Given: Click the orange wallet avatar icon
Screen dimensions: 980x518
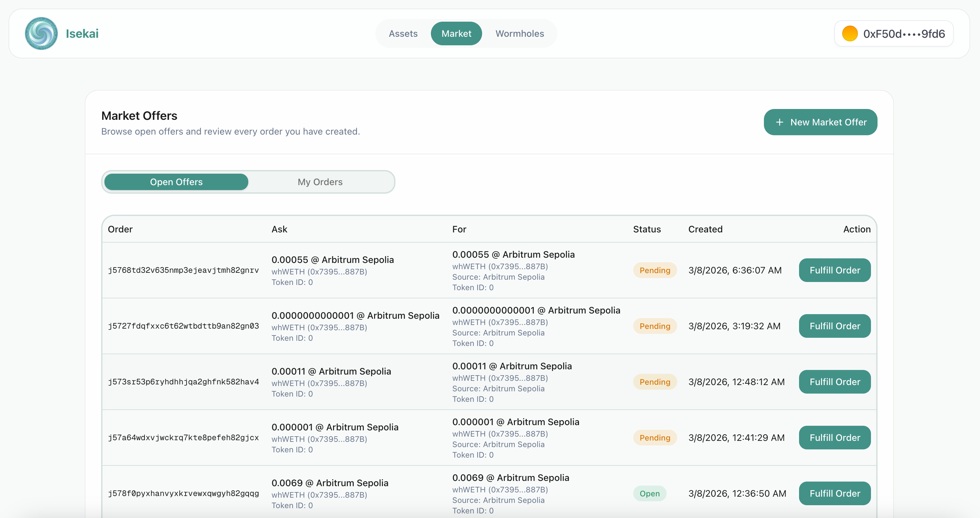Looking at the screenshot, I should pos(850,33).
